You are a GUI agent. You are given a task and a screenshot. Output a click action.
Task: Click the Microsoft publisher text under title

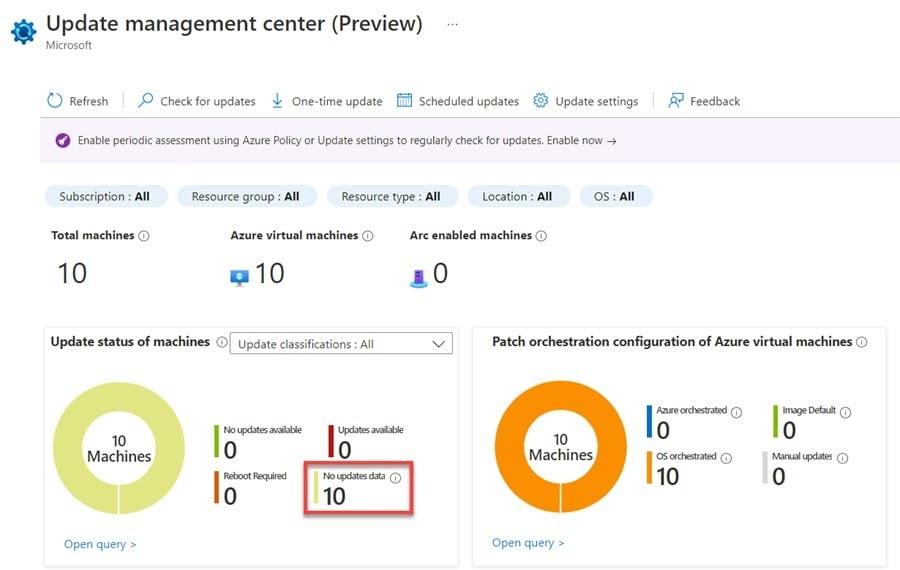(x=69, y=45)
